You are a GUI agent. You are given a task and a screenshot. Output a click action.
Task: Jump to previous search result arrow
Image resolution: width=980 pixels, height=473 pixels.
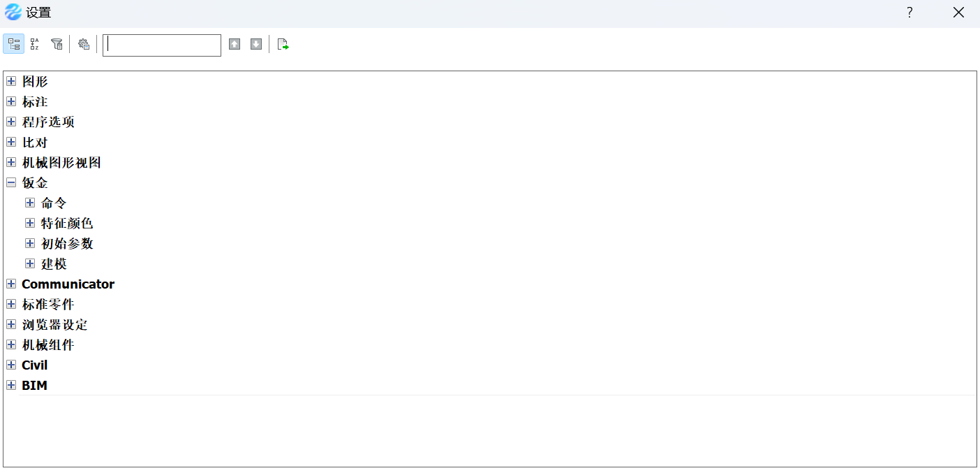pos(235,44)
